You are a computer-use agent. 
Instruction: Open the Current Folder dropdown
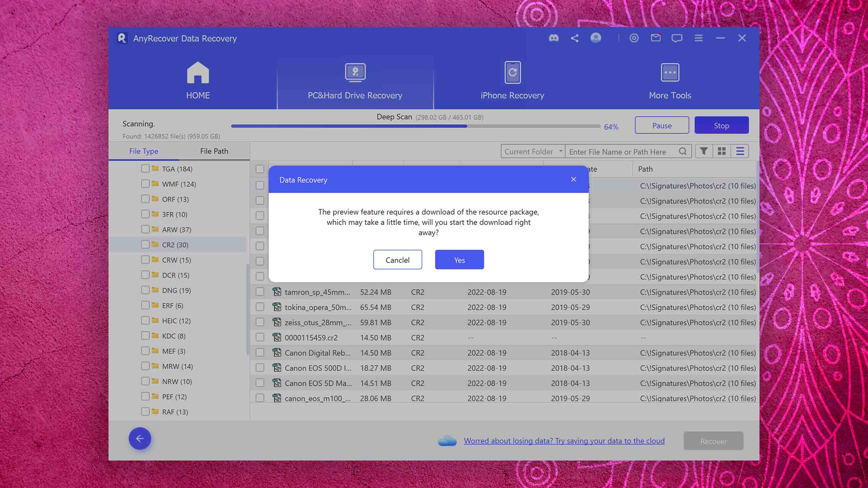coord(533,151)
